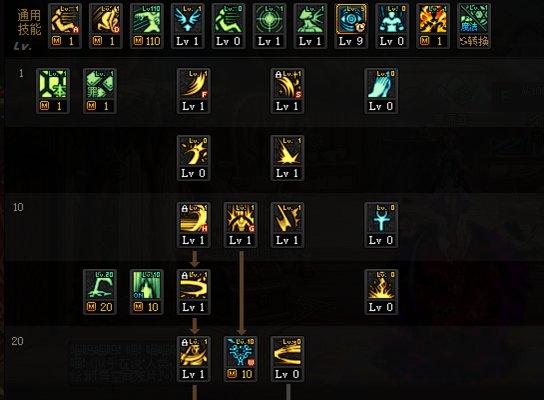
Task: Pick the golden armor skill marked G
Action: click(x=240, y=218)
